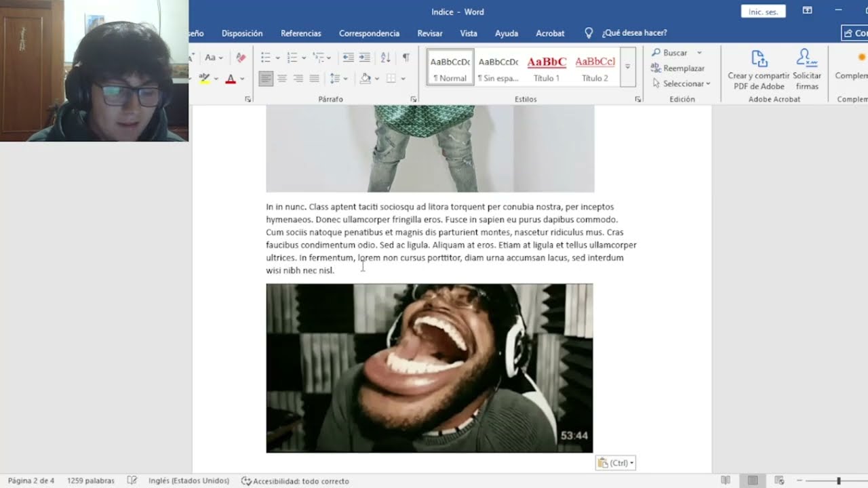Viewport: 868px width, 488px height.
Task: Click the 1259 palabras word count
Action: coord(90,481)
